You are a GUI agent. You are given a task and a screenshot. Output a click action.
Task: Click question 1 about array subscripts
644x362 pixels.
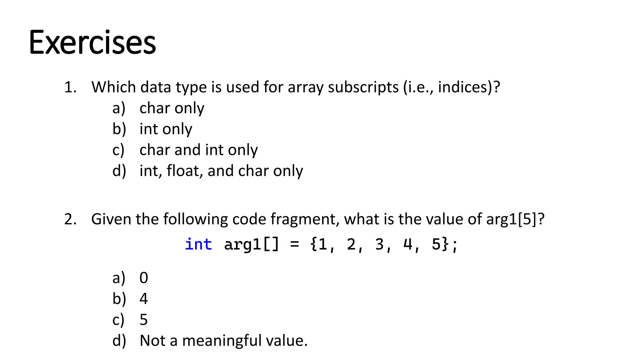point(296,87)
